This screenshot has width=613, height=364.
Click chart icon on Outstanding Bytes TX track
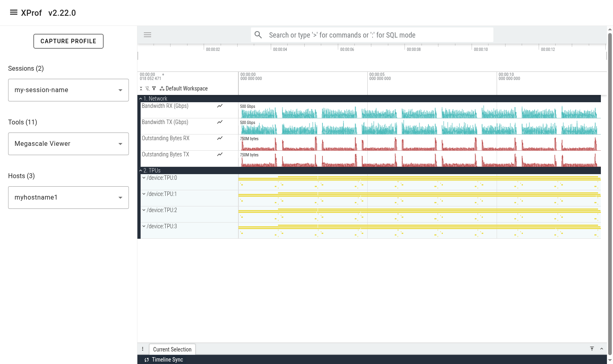tap(220, 154)
